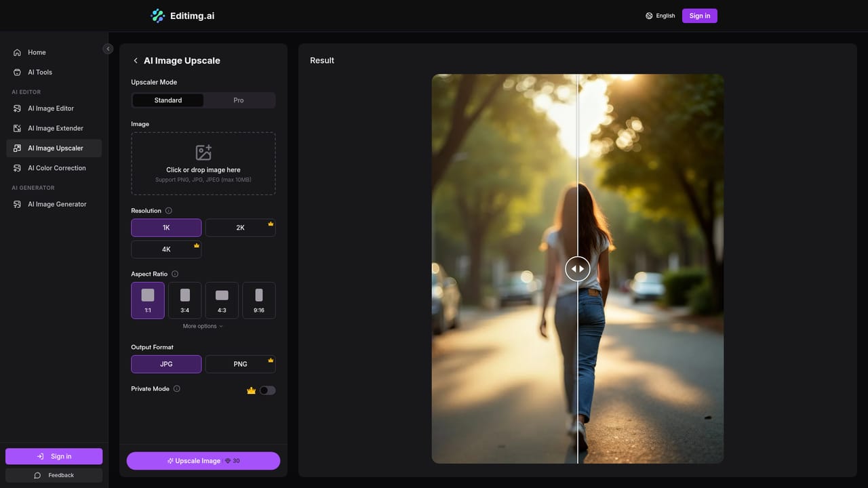Click the Upscale Image button
Image resolution: width=868 pixels, height=488 pixels.
click(203, 461)
